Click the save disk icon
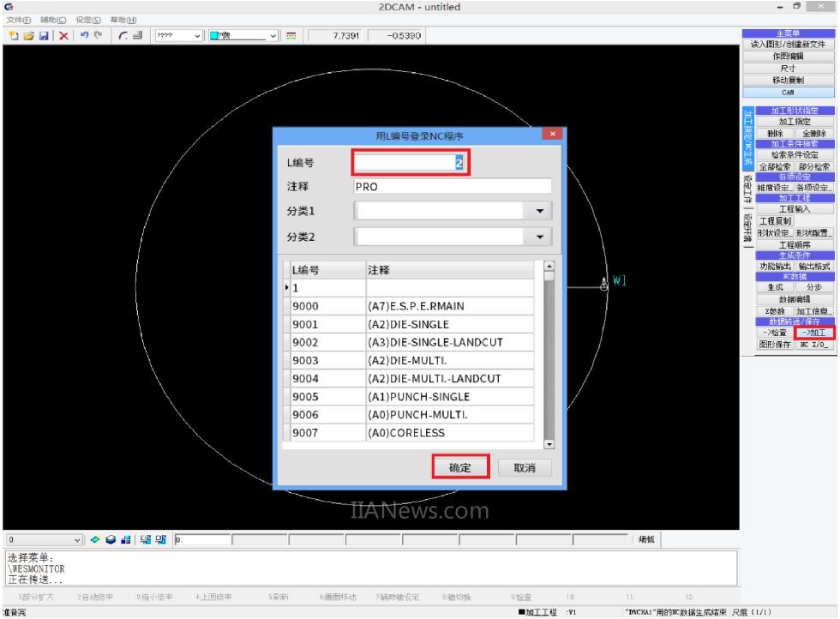The width and height of the screenshot is (840, 619). (43, 36)
